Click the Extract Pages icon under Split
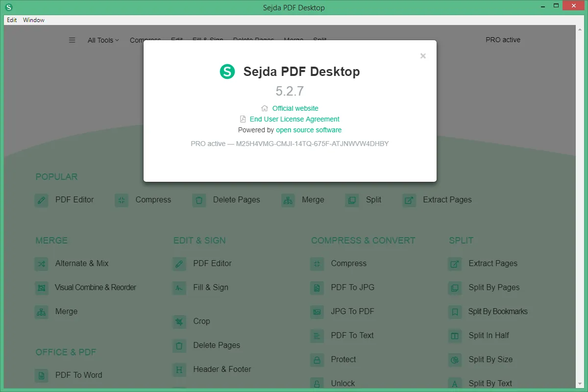This screenshot has height=392, width=588. (455, 264)
